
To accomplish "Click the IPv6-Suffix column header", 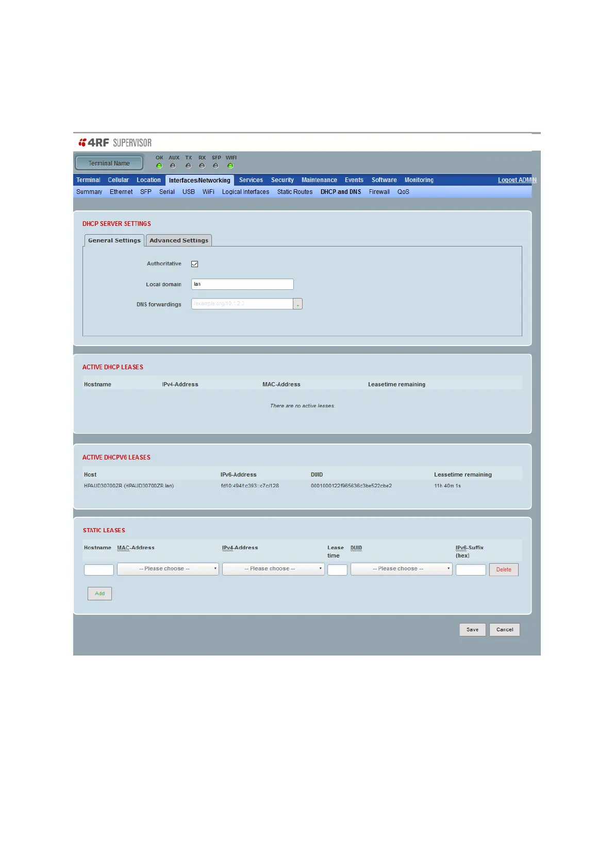I will click(x=470, y=551).
